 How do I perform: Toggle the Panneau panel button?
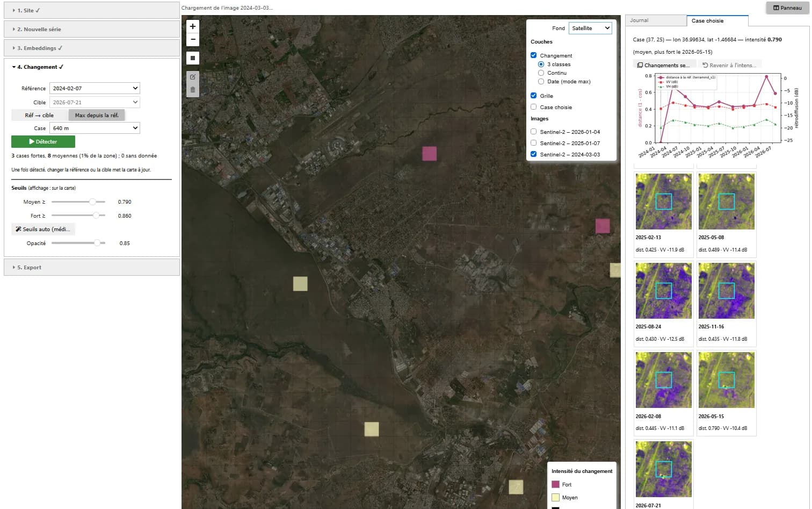tap(787, 8)
